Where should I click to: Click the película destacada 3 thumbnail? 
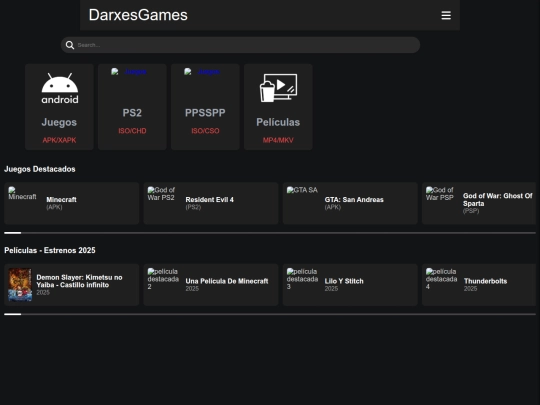[x=302, y=279]
